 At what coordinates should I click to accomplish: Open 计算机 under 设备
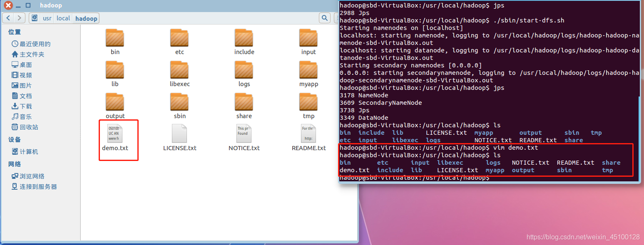click(x=25, y=152)
